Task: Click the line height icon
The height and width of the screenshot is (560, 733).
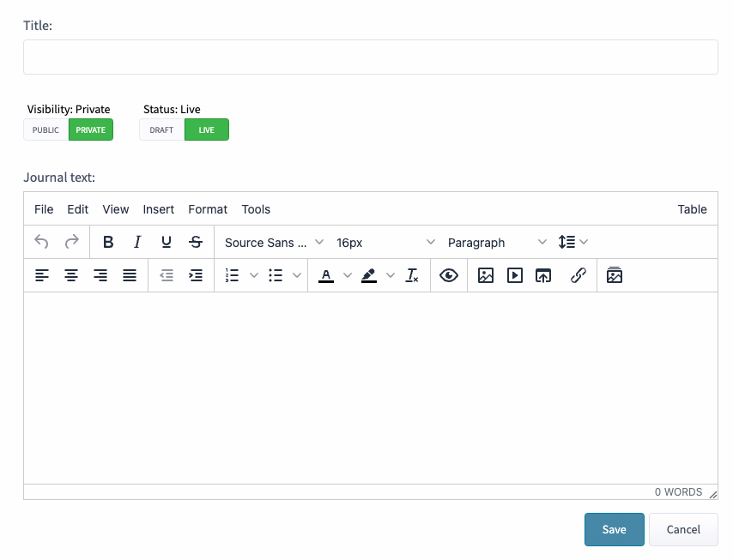Action: [x=567, y=242]
